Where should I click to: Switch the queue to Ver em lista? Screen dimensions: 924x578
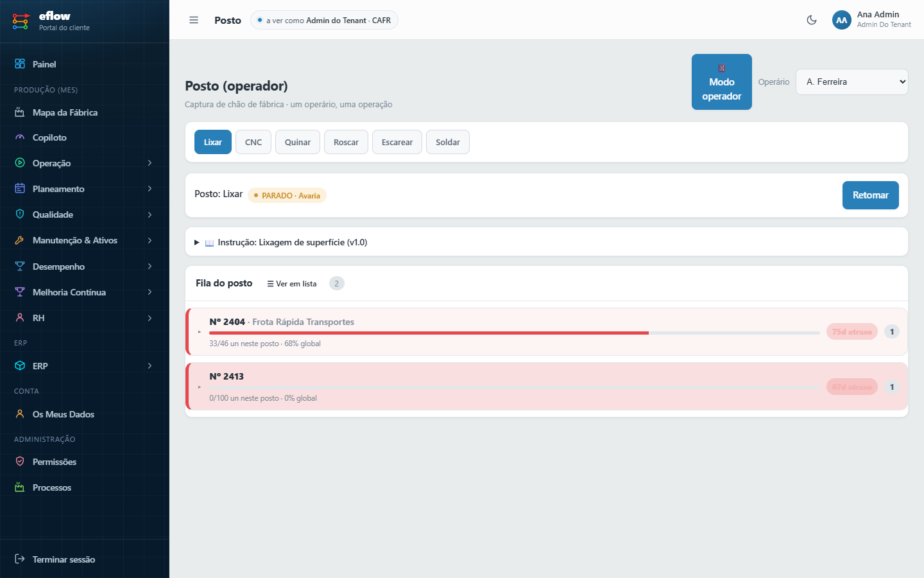[292, 283]
